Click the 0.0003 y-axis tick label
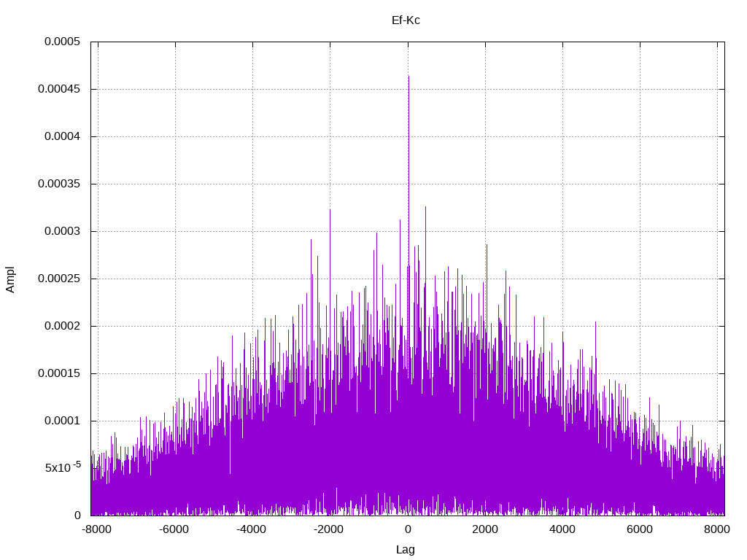This screenshot has height=560, width=747. coord(62,231)
